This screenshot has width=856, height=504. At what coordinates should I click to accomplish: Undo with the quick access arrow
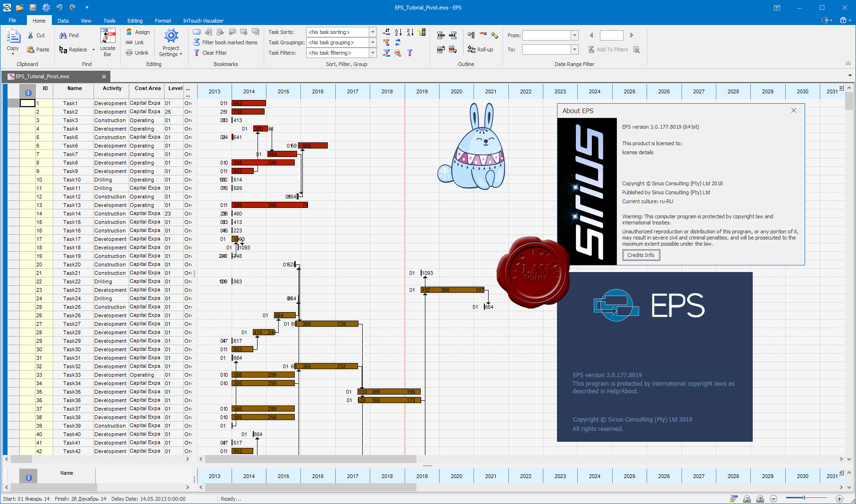59,8
